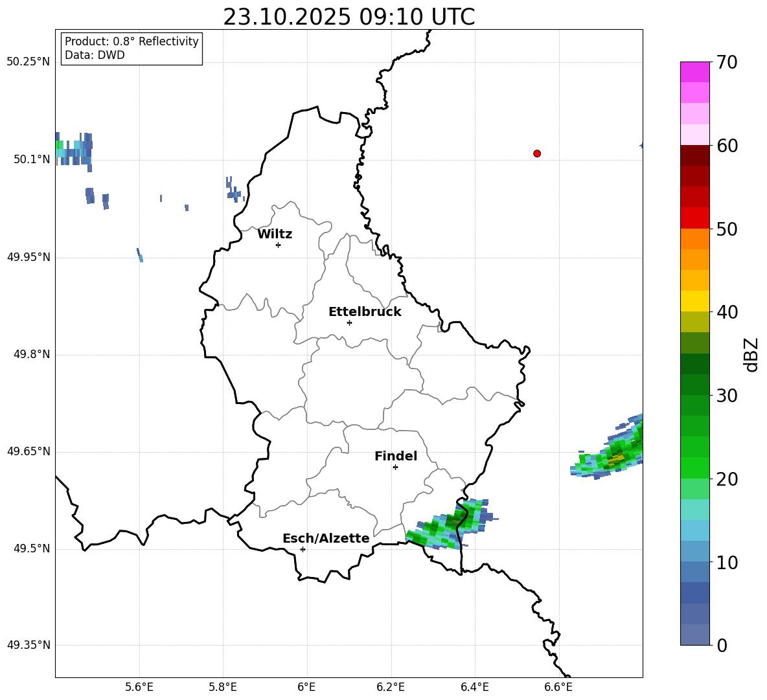
Task: Click the Ettelbruck town label
Action: coord(365,311)
